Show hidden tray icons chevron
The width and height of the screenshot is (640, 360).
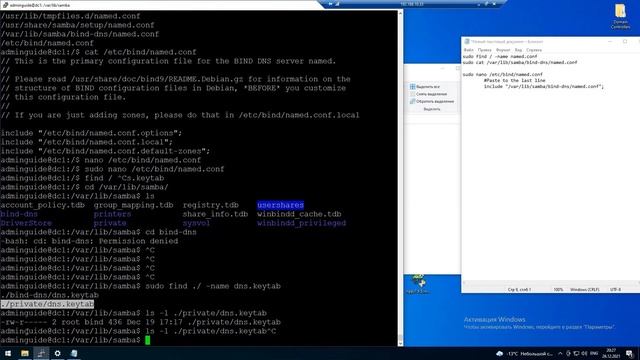tap(560, 353)
